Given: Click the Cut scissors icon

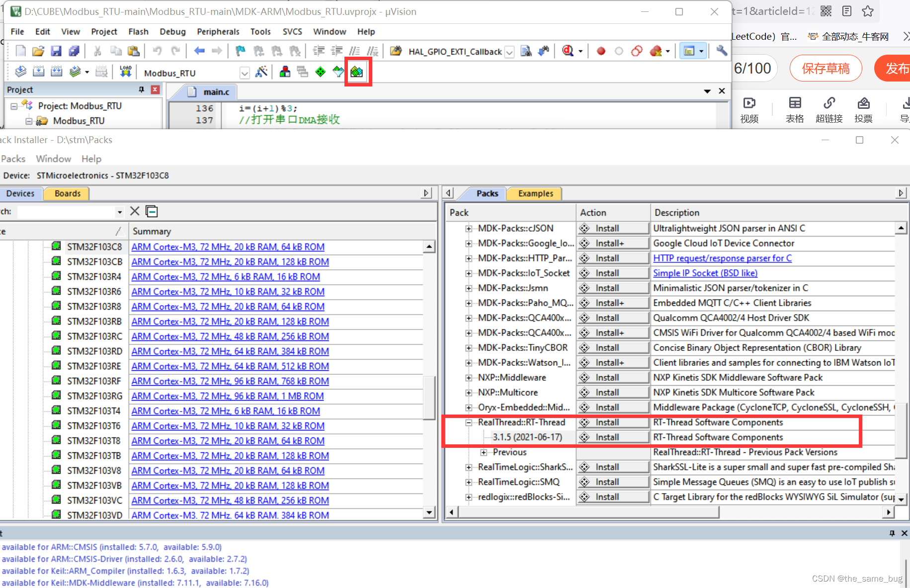Looking at the screenshot, I should (97, 51).
